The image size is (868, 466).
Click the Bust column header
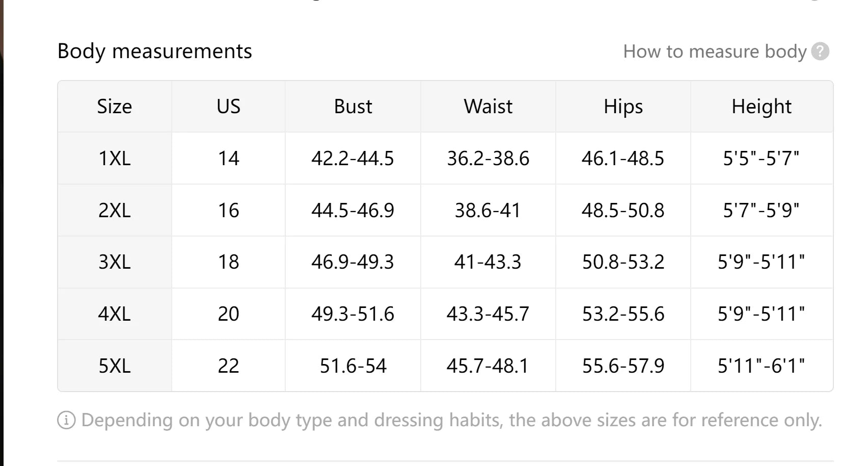click(x=353, y=107)
